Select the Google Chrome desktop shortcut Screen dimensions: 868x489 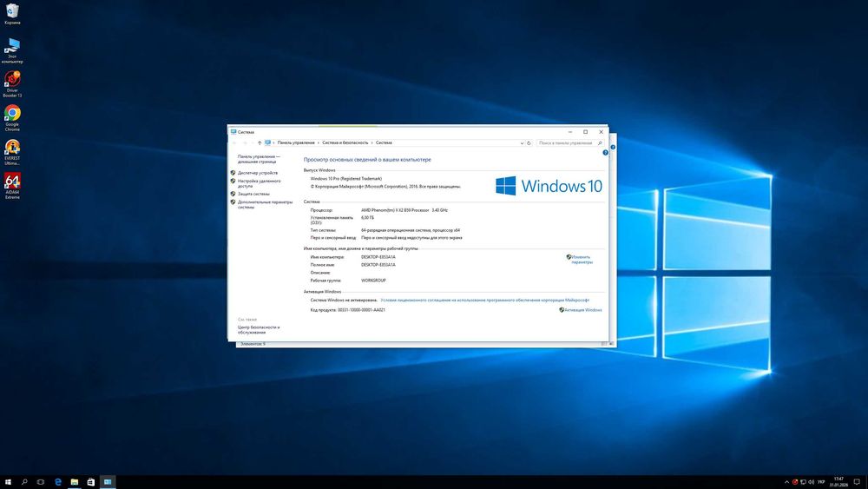(x=12, y=118)
